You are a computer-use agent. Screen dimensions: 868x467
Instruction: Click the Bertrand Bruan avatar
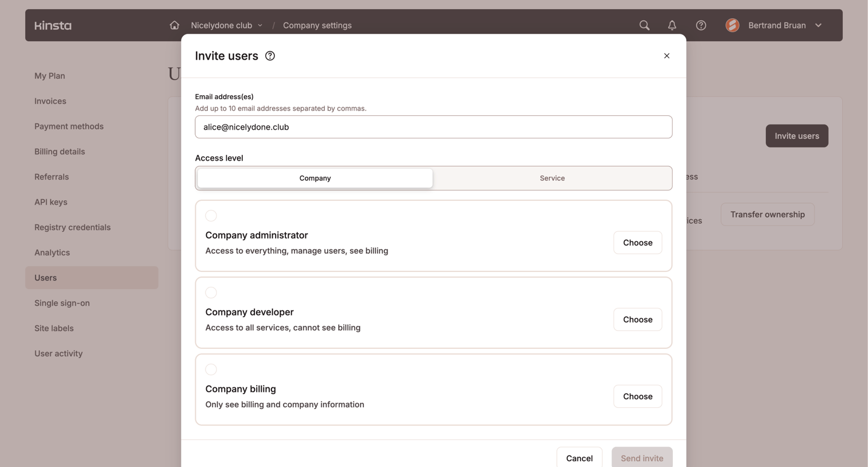[733, 25]
